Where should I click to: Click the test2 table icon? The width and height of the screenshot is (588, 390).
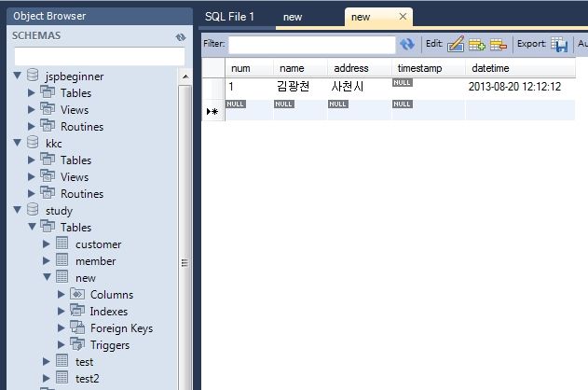(62, 378)
